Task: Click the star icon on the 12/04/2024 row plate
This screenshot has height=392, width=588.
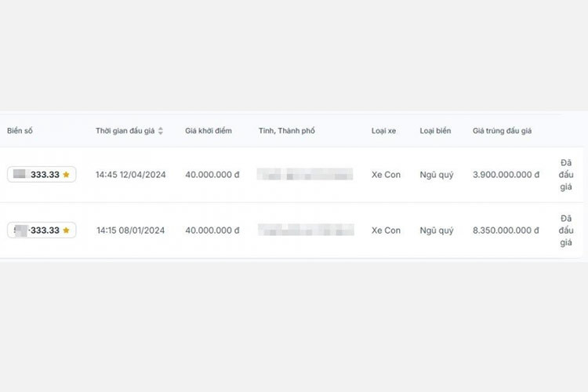Action: tap(67, 175)
